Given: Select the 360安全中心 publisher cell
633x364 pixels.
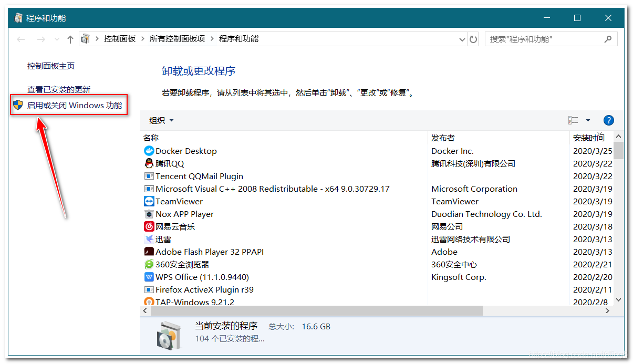Looking at the screenshot, I should (454, 264).
